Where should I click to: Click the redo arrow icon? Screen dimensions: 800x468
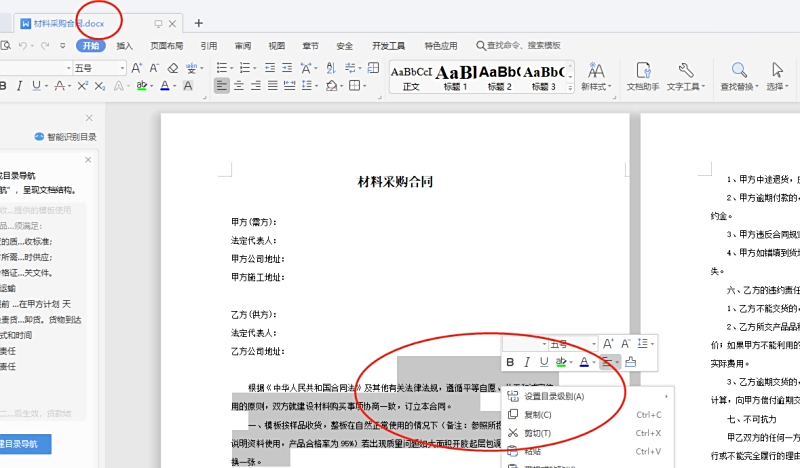pos(44,46)
